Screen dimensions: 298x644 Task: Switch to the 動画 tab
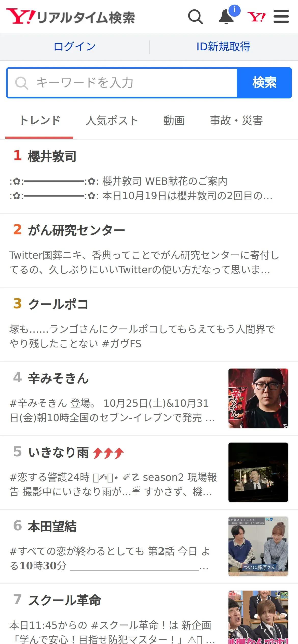click(x=174, y=121)
